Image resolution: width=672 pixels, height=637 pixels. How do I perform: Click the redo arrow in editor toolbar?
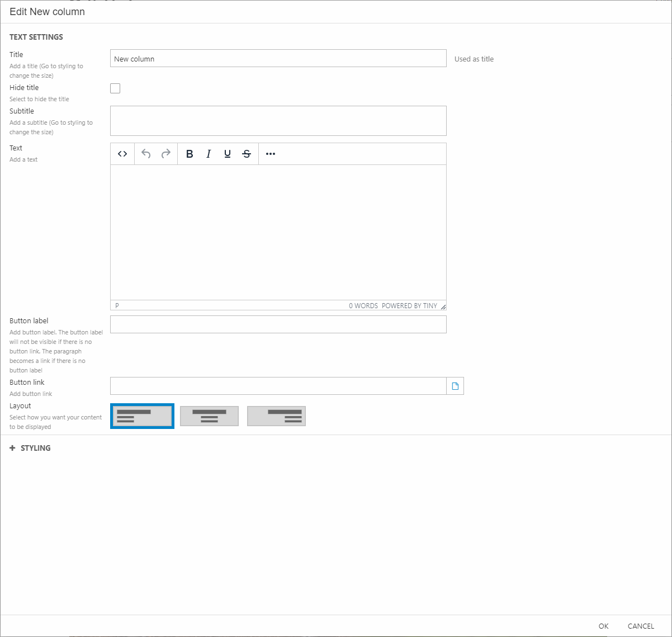tap(166, 154)
